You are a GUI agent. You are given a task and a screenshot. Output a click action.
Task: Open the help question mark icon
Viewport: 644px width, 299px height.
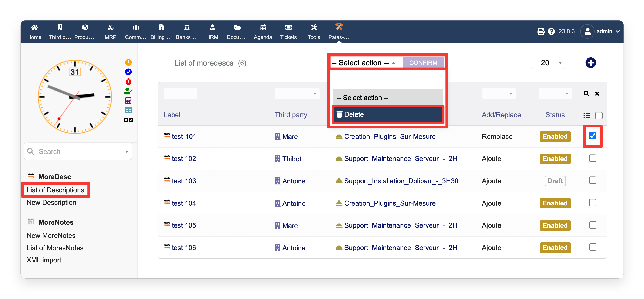point(551,31)
